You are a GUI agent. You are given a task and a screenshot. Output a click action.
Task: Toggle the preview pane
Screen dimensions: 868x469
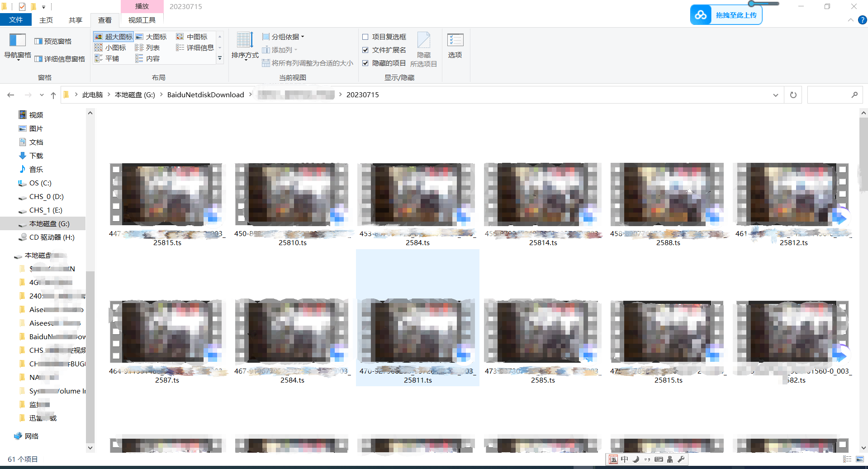(x=53, y=41)
